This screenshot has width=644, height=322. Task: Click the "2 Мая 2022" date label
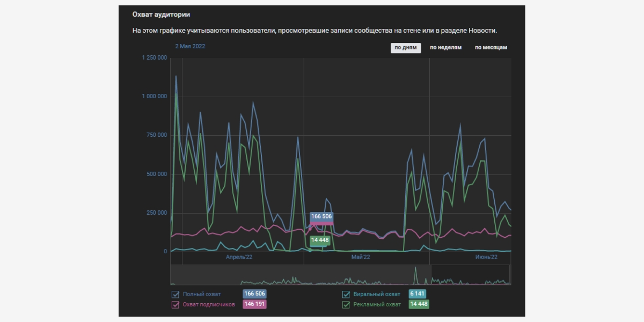coord(190,46)
